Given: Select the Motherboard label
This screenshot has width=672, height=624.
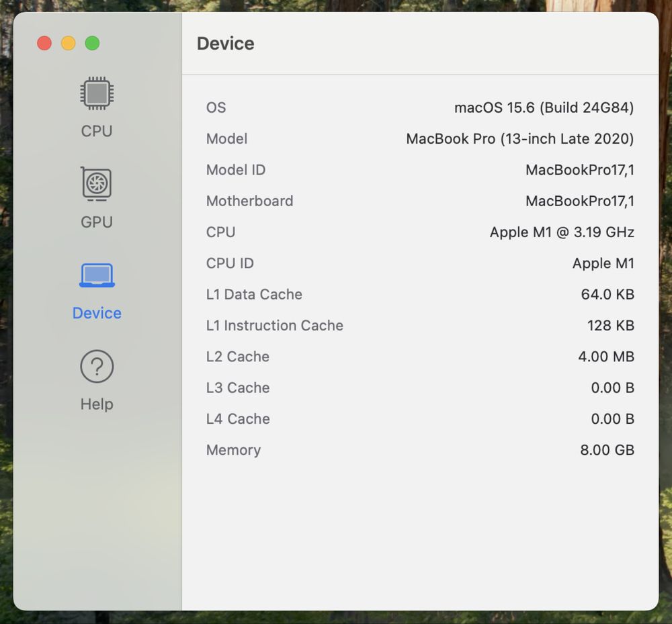Looking at the screenshot, I should coord(250,201).
